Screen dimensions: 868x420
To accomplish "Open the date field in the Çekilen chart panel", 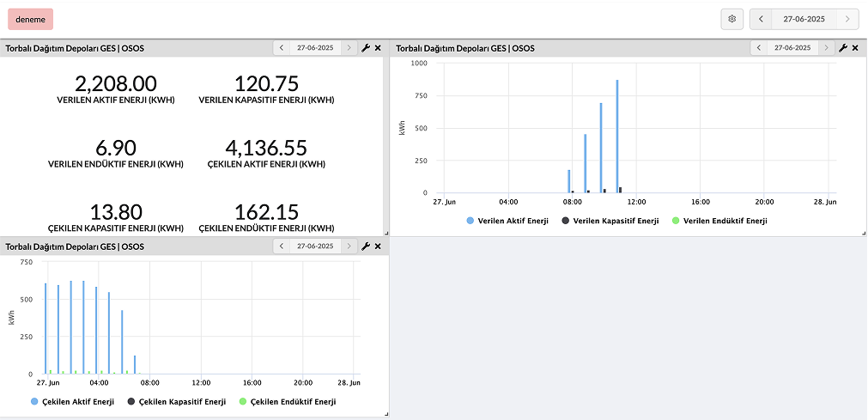I will (315, 247).
